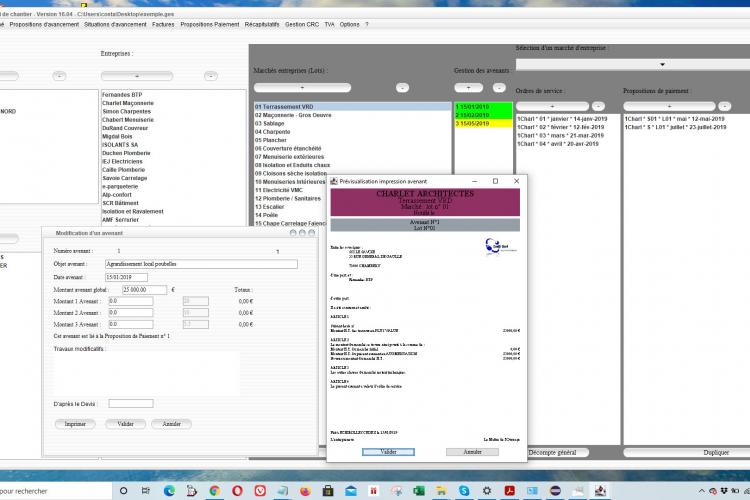Focus the Objet avenant text field
This screenshot has height=500, width=750.
201,264
